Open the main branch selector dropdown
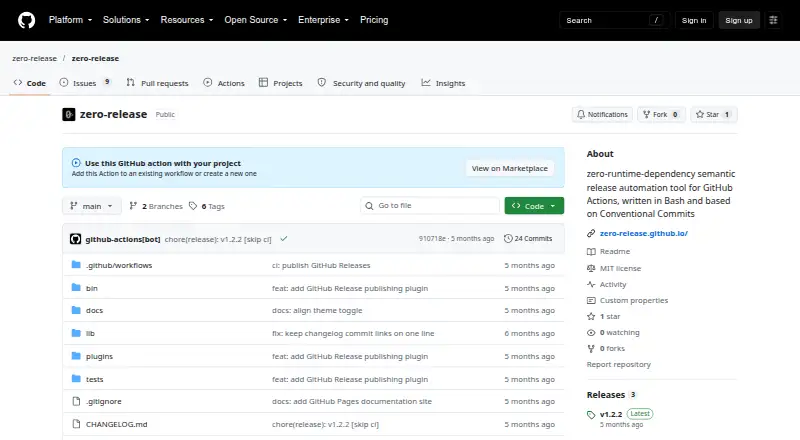Viewport: 800px width, 440px height. pyautogui.click(x=92, y=206)
